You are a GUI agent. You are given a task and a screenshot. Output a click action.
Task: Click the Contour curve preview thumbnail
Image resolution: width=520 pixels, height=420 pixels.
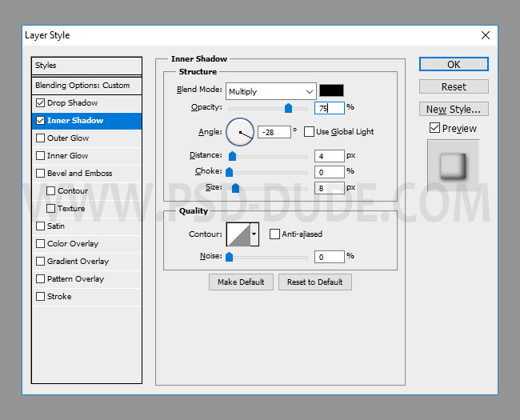(238, 234)
